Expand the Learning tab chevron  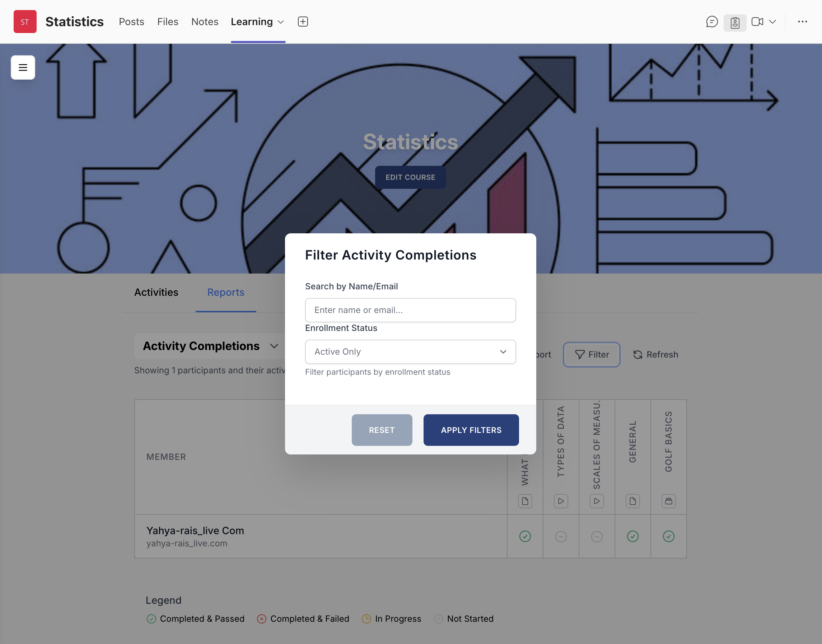pyautogui.click(x=281, y=22)
